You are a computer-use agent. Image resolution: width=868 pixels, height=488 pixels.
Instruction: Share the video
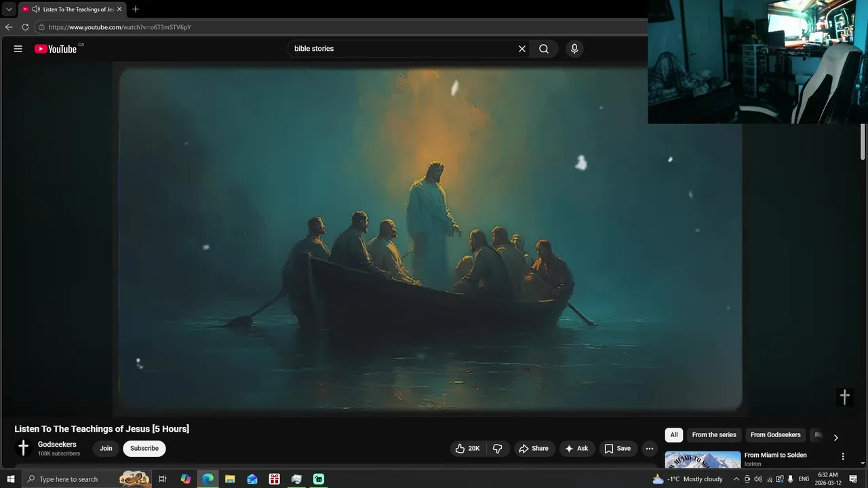[534, 449]
